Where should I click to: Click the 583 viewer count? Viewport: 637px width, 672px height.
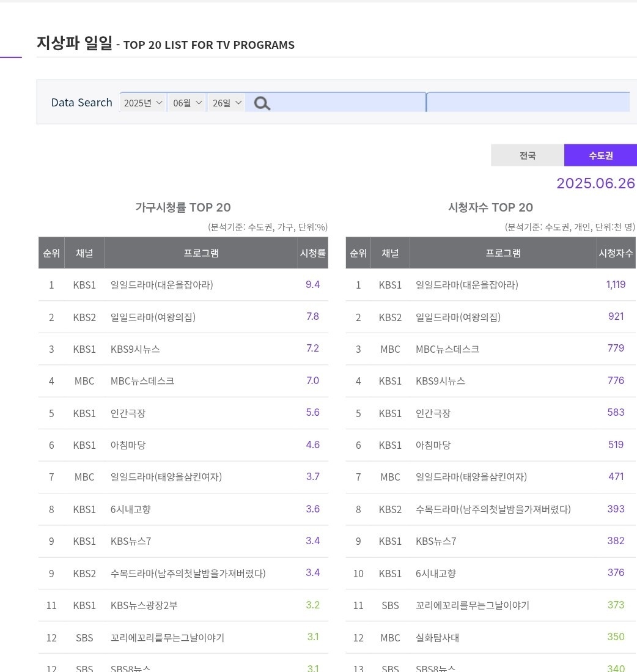point(616,412)
